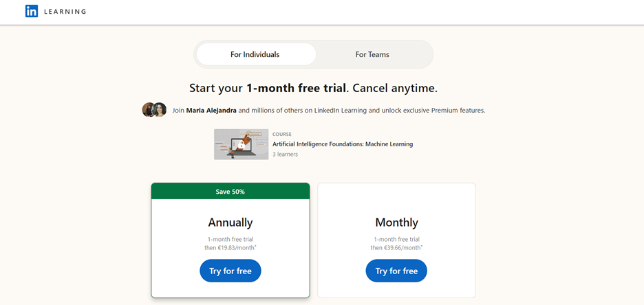
Task: Select the Annually plan heading
Action: 230,223
